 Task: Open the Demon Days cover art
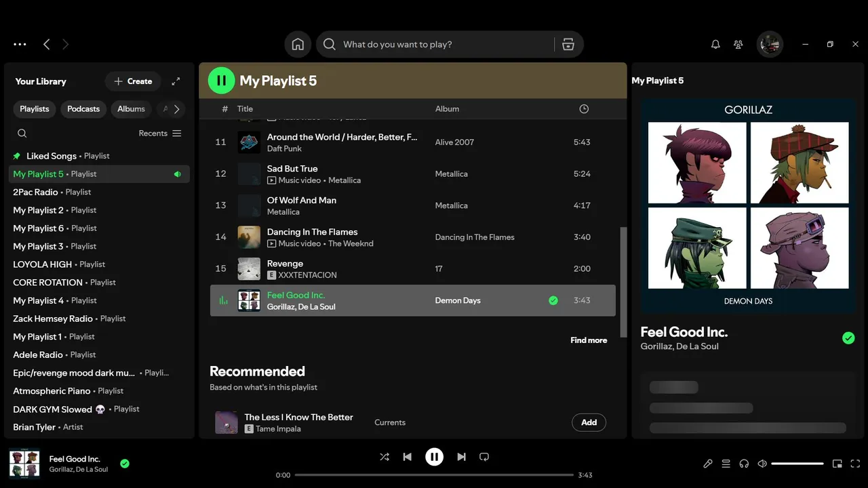pyautogui.click(x=748, y=206)
